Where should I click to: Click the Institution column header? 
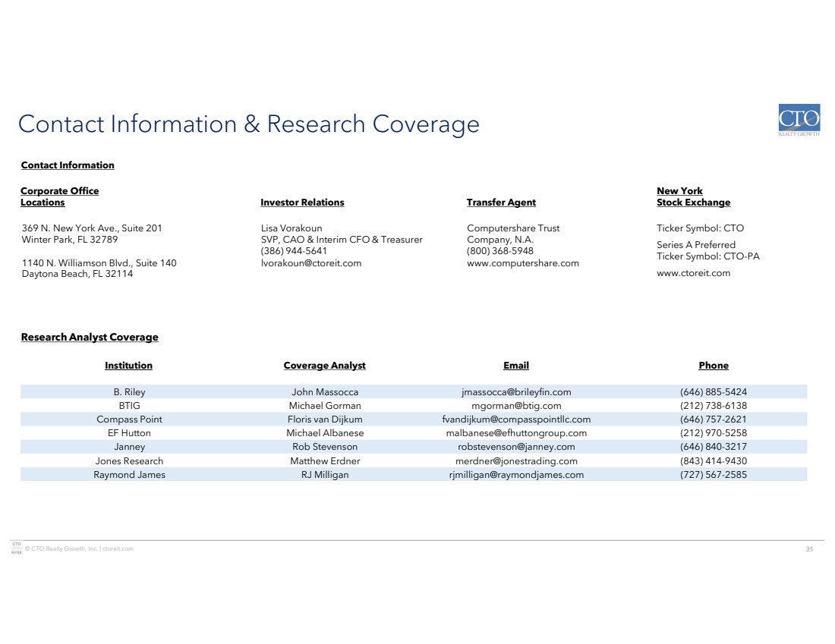(128, 365)
